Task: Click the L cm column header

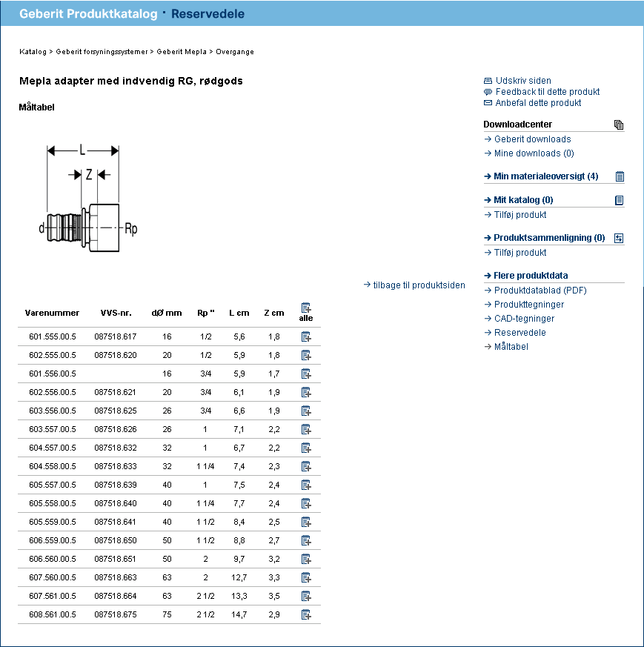Action: (239, 313)
